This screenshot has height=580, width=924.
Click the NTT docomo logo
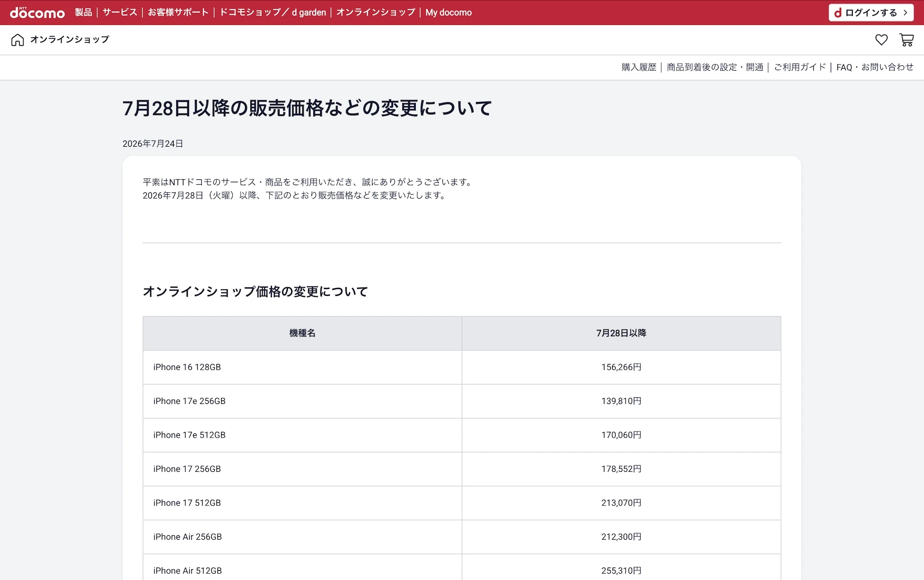tap(37, 13)
